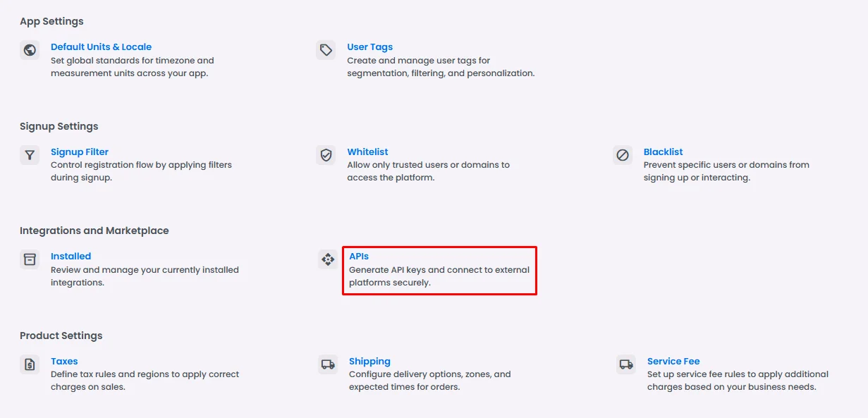Click the truck icon next to Shipping
868x418 pixels.
click(328, 364)
